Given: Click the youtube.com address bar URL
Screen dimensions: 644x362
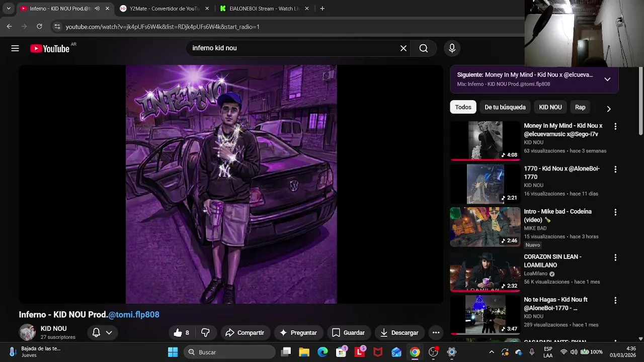Looking at the screenshot, I should coord(163,27).
